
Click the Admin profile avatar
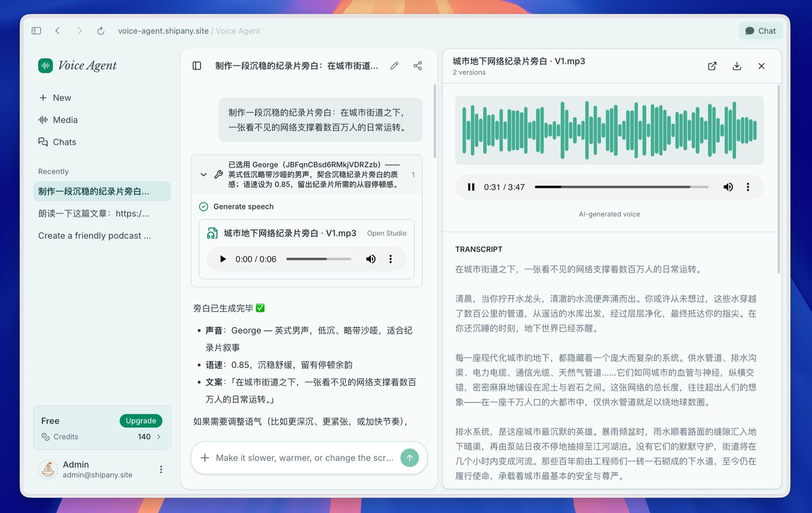pos(48,469)
